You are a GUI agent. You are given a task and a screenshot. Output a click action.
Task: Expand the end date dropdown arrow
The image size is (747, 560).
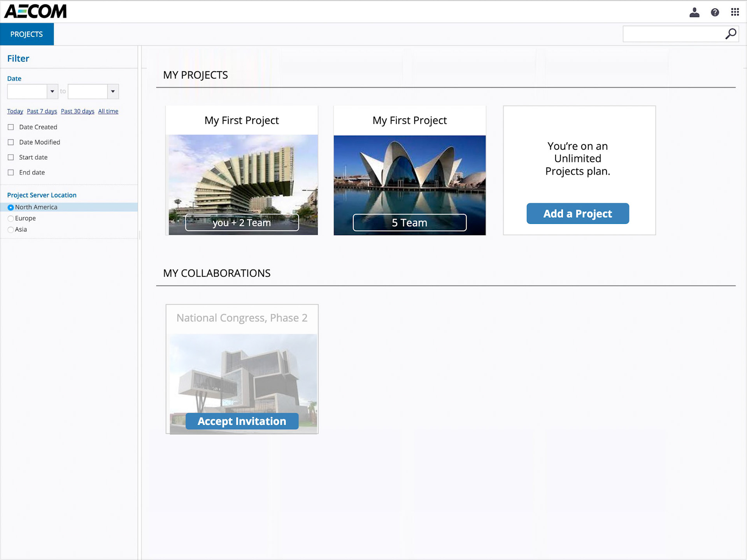[113, 92]
